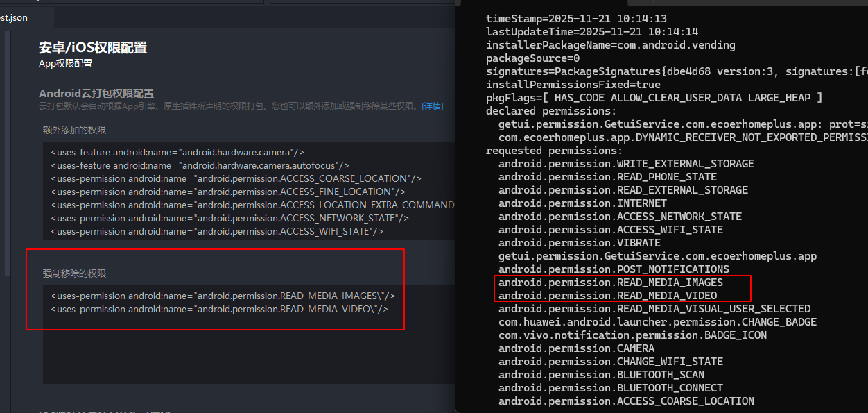
Task: Click the ACCESS_WIFI_STATE line in extra permissions
Action: tap(216, 231)
